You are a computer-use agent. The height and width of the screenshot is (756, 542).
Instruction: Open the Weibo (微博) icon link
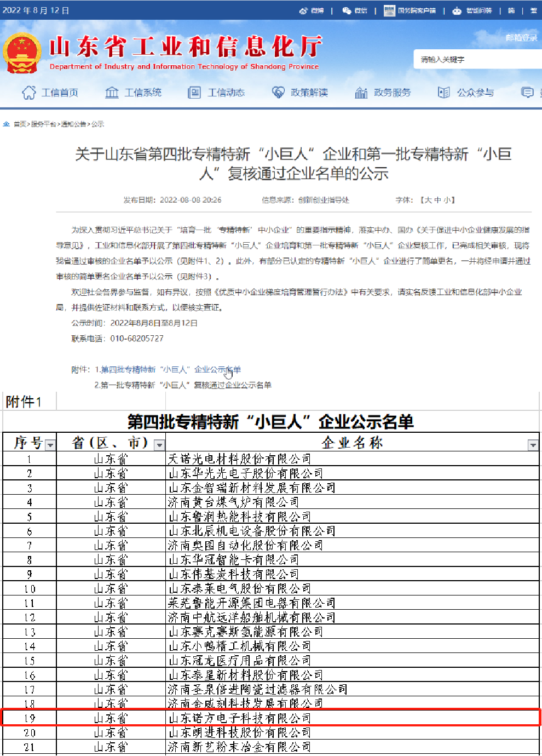click(303, 10)
